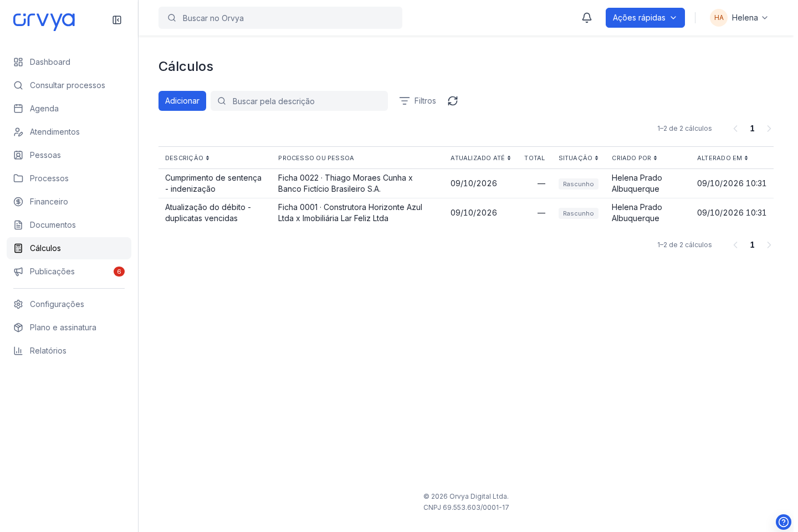Collapse the sidebar with the panel icon
This screenshot has width=798, height=532.
(x=117, y=20)
